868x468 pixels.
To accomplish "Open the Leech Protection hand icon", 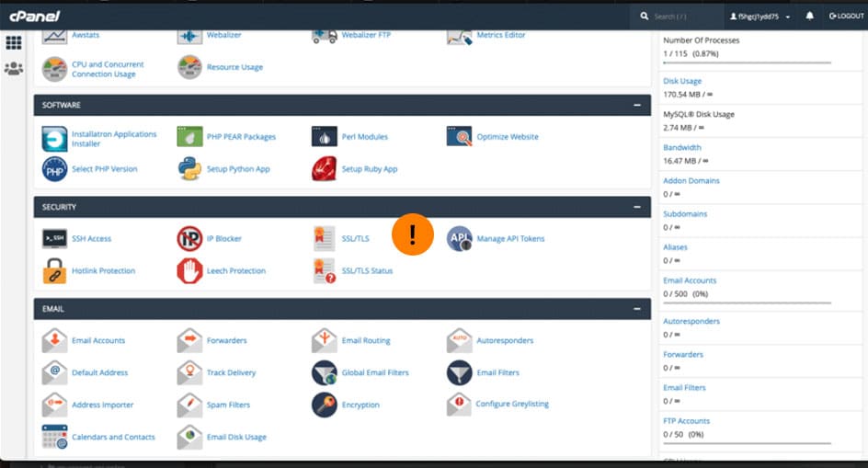I will (x=189, y=271).
